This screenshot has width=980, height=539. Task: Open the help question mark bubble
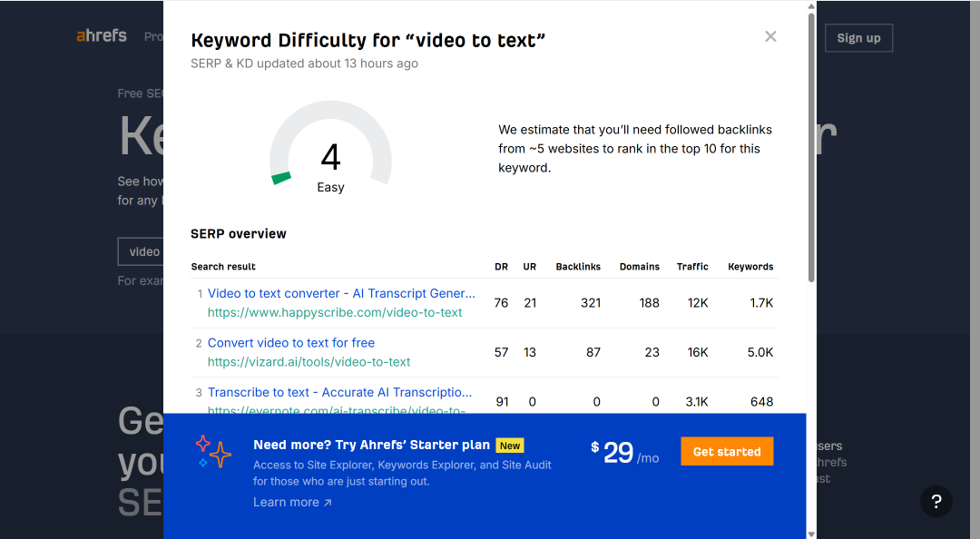(936, 501)
